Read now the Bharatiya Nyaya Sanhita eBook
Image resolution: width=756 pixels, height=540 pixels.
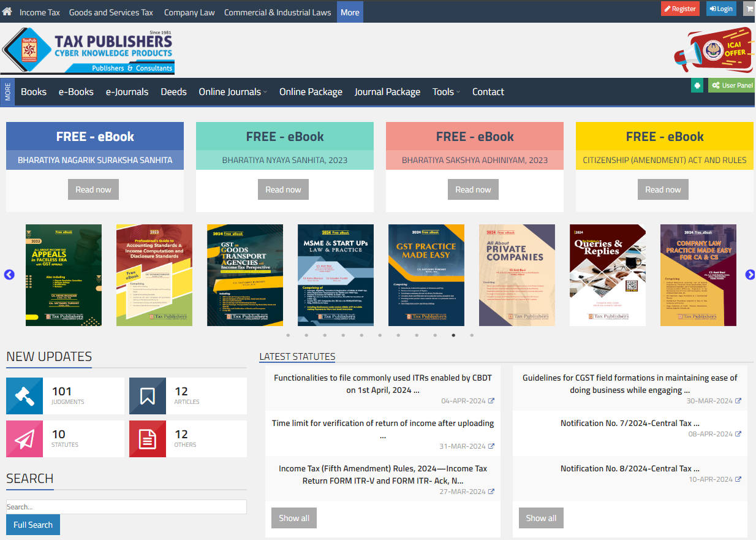pyautogui.click(x=283, y=189)
